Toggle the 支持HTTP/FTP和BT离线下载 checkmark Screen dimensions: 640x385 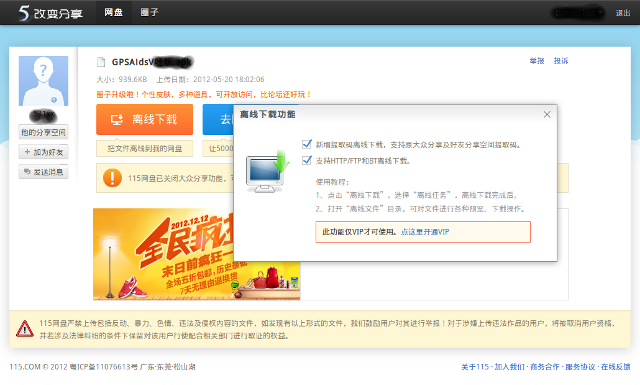[x=307, y=160]
